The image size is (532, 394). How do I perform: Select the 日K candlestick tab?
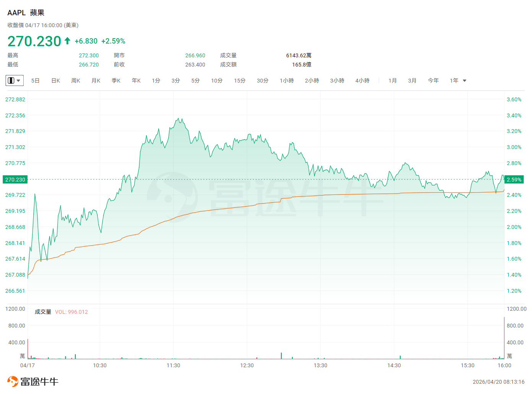(56, 81)
